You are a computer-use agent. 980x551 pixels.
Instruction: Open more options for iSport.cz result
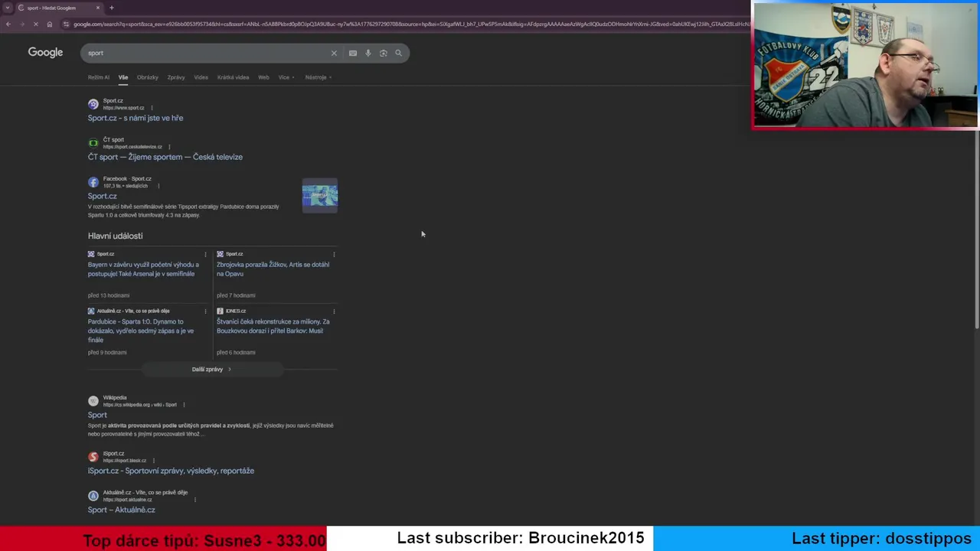pos(153,461)
